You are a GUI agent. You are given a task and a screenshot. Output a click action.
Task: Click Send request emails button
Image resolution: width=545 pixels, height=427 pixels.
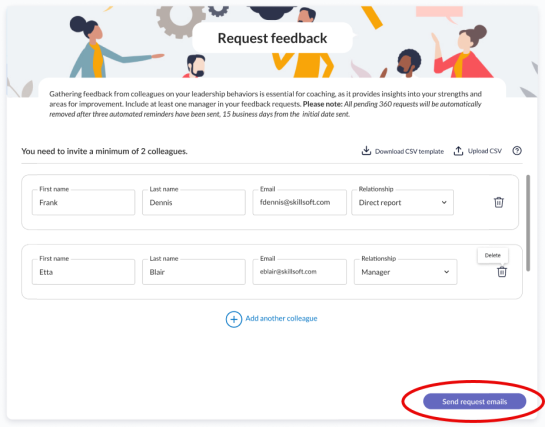coord(474,402)
